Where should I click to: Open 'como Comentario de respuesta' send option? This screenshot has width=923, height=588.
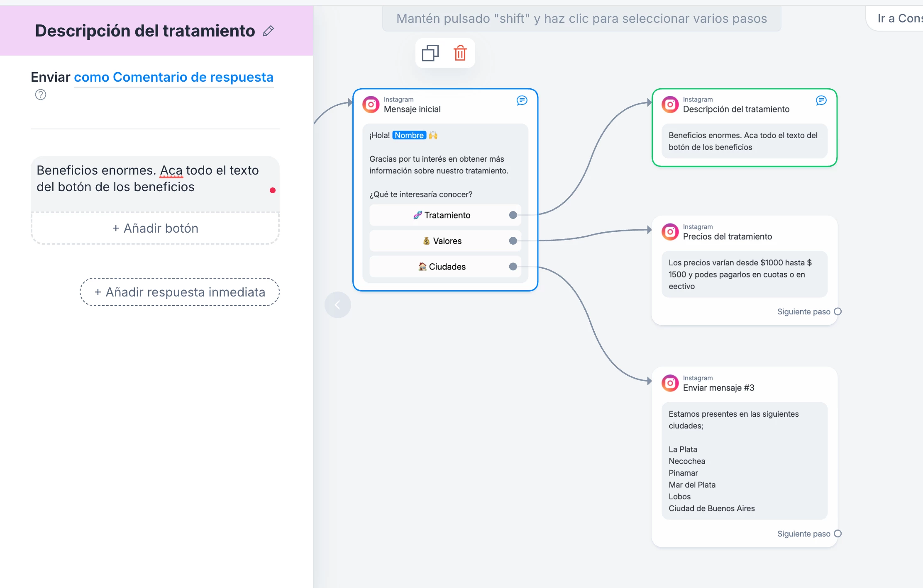(173, 77)
